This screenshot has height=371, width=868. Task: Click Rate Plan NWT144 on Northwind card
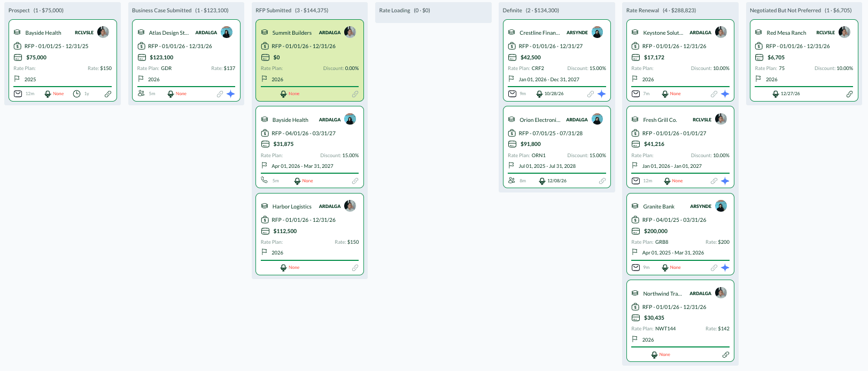[x=654, y=329]
